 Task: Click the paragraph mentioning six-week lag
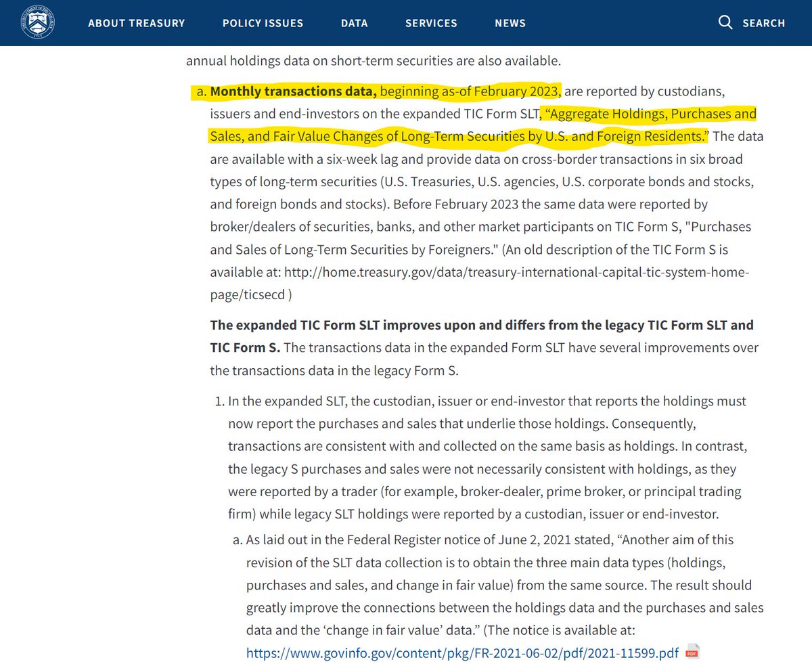click(474, 159)
